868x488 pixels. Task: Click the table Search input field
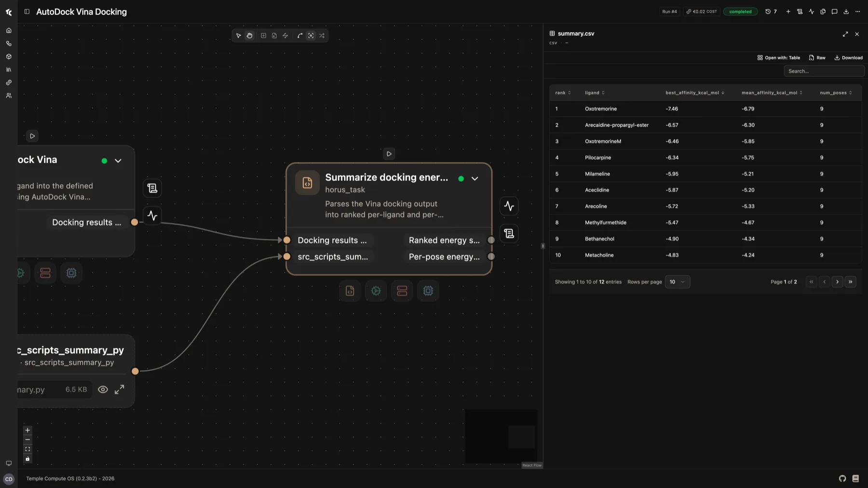pyautogui.click(x=824, y=71)
